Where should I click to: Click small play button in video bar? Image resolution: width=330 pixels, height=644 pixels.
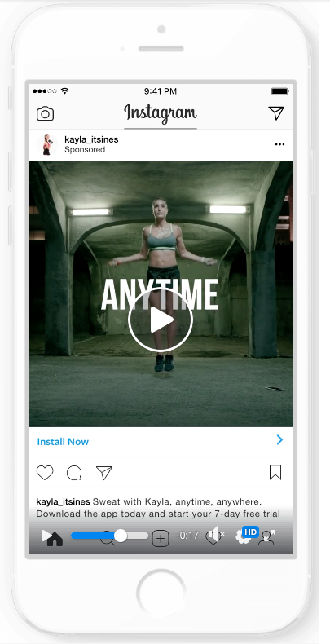click(x=47, y=536)
